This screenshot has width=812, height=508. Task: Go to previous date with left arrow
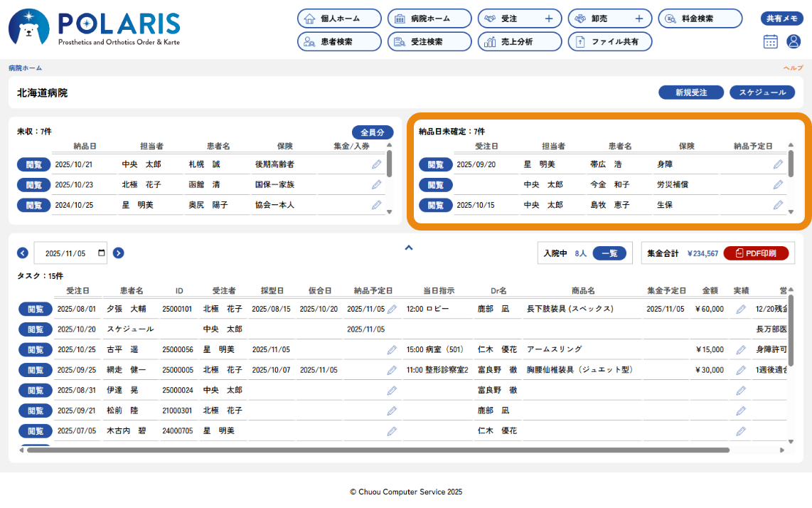click(23, 253)
